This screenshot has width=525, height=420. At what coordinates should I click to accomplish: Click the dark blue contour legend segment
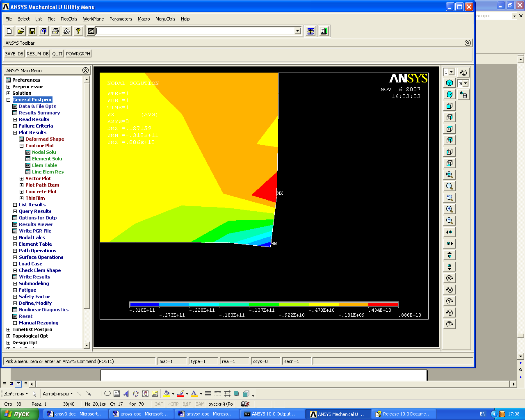tap(144, 304)
